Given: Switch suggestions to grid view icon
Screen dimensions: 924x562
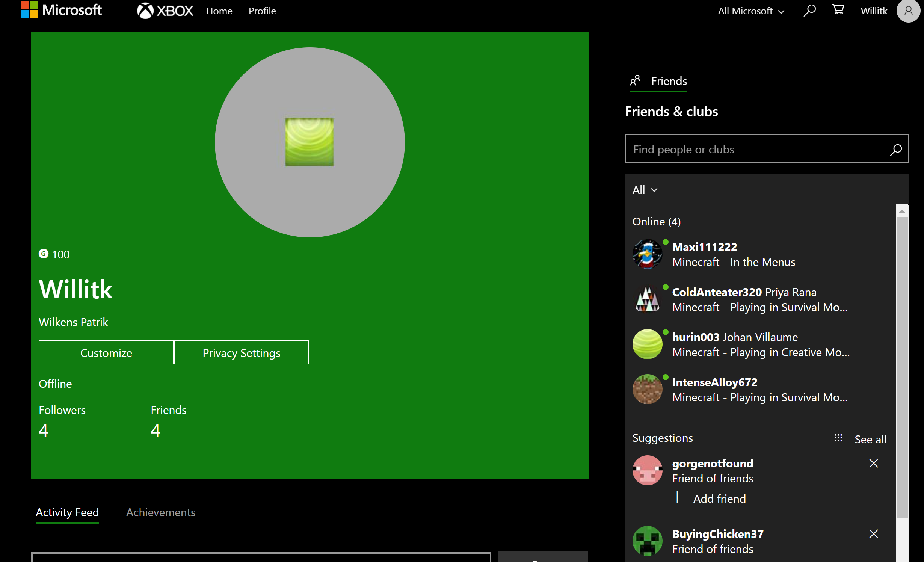Looking at the screenshot, I should [x=838, y=438].
